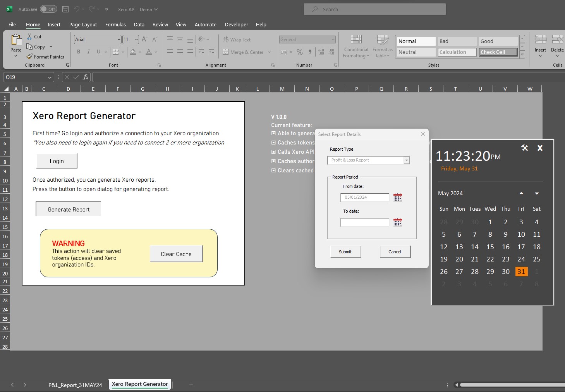Select highlighted day 31 in calendar
Screen dimensions: 565x392
click(521, 272)
